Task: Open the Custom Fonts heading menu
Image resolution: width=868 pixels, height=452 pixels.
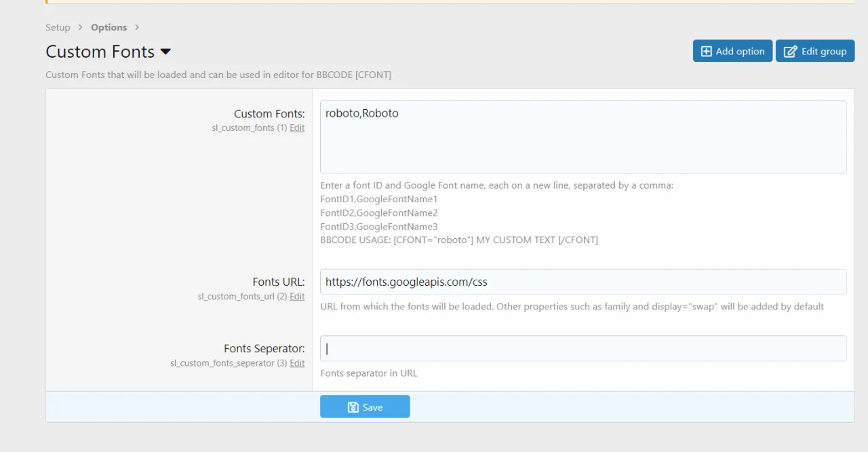Action: click(100, 52)
